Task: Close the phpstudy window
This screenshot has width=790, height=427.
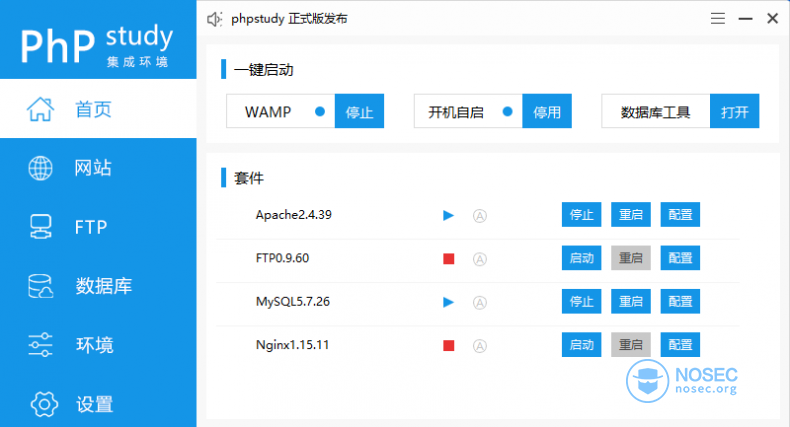Action: (772, 19)
